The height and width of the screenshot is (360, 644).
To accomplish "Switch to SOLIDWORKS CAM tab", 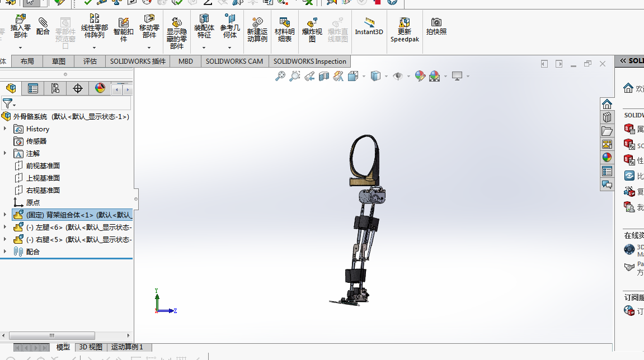I will (234, 61).
